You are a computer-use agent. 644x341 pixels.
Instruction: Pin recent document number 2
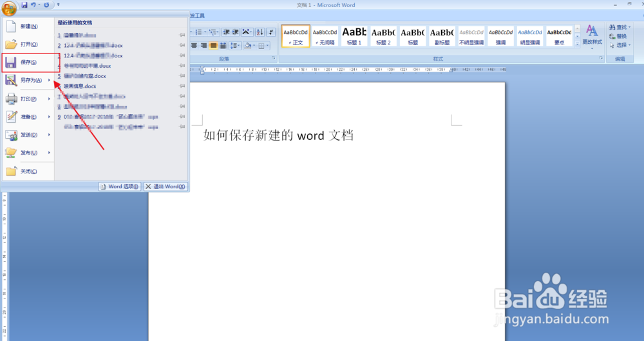tap(182, 45)
